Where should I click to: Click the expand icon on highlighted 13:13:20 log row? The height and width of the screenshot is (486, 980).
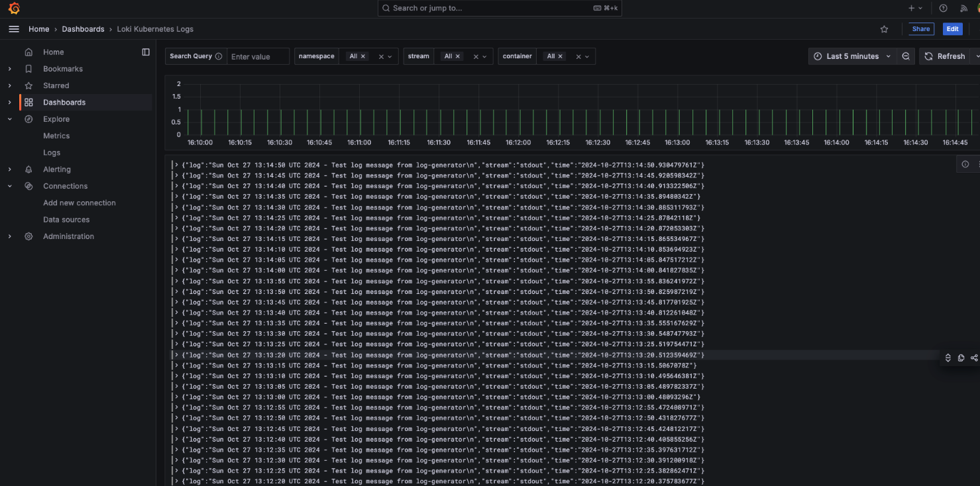click(948, 358)
